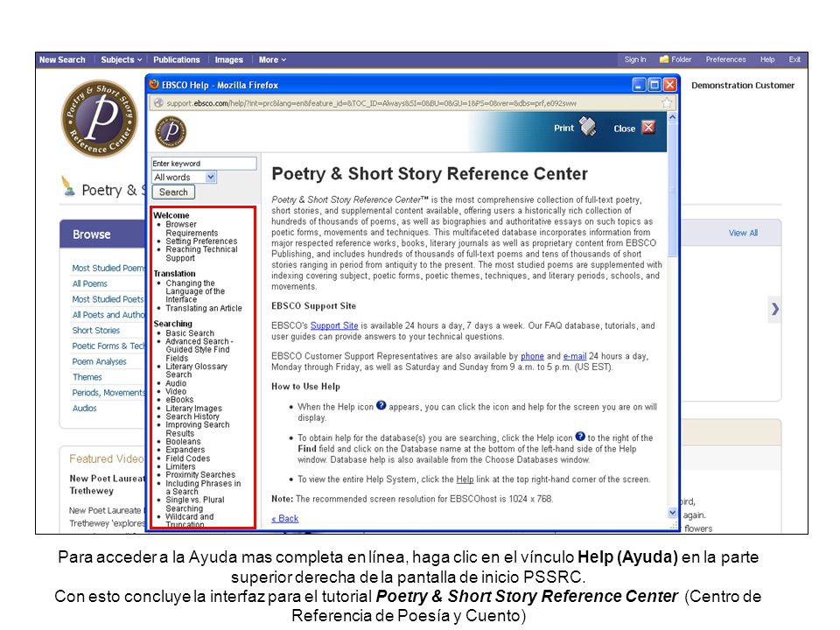Open Setting Preferences help topic
The image size is (840, 630).
click(201, 241)
